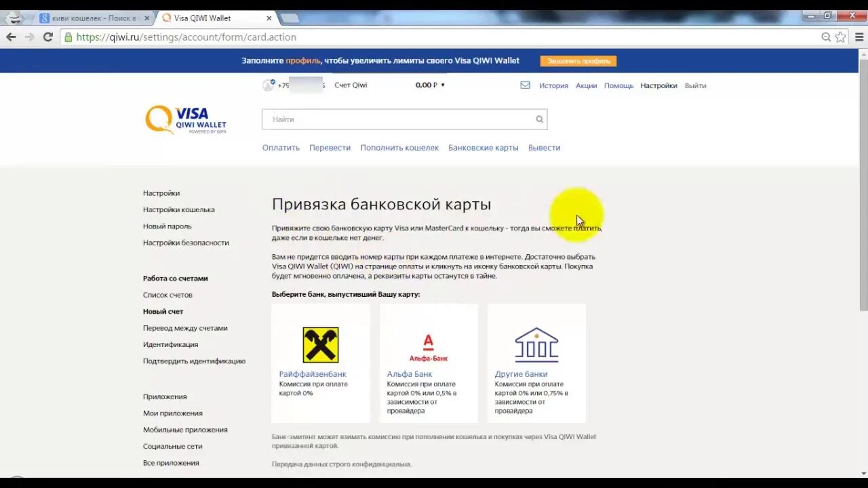Expand the 0,00 ₽ balance dropdown arrow
The height and width of the screenshot is (488, 868).
click(x=443, y=85)
